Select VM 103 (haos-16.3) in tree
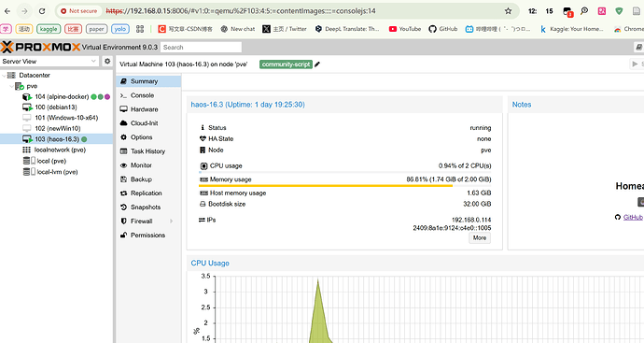Screen dimensions: 644x343 tap(57, 139)
